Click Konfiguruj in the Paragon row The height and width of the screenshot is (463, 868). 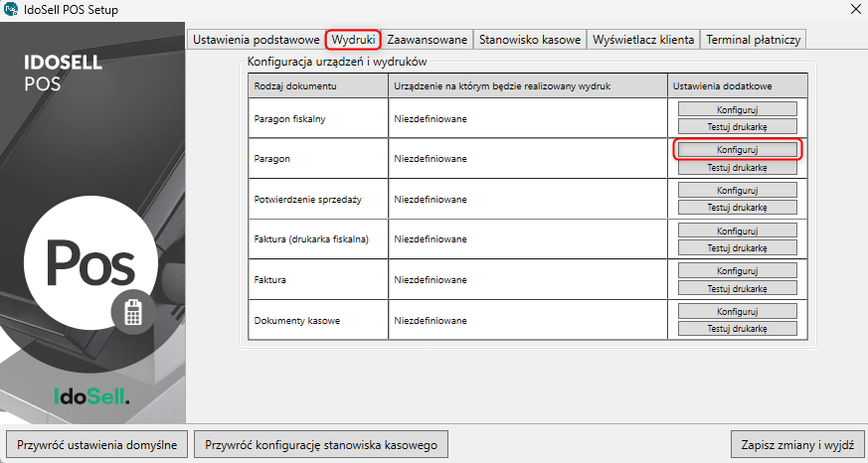(x=738, y=150)
